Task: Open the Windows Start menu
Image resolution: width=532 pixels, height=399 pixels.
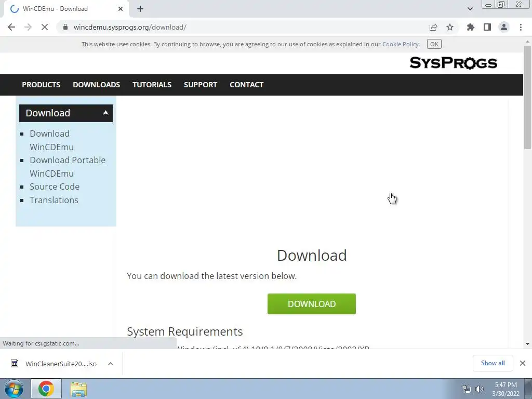Action: coord(14,389)
